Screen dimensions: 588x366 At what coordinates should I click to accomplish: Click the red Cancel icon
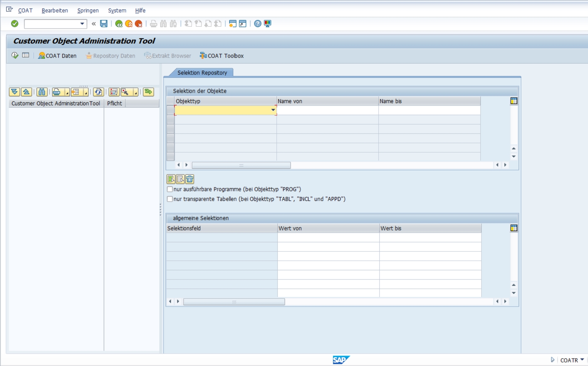point(139,24)
